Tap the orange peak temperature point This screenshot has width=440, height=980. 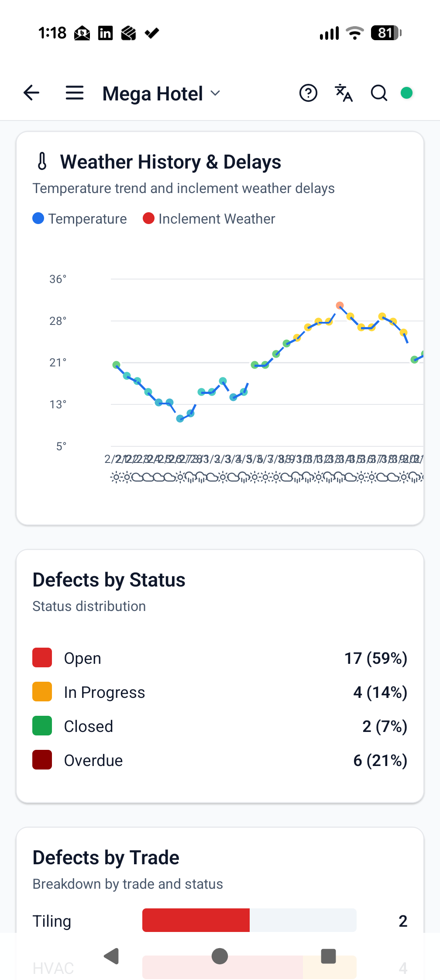340,305
